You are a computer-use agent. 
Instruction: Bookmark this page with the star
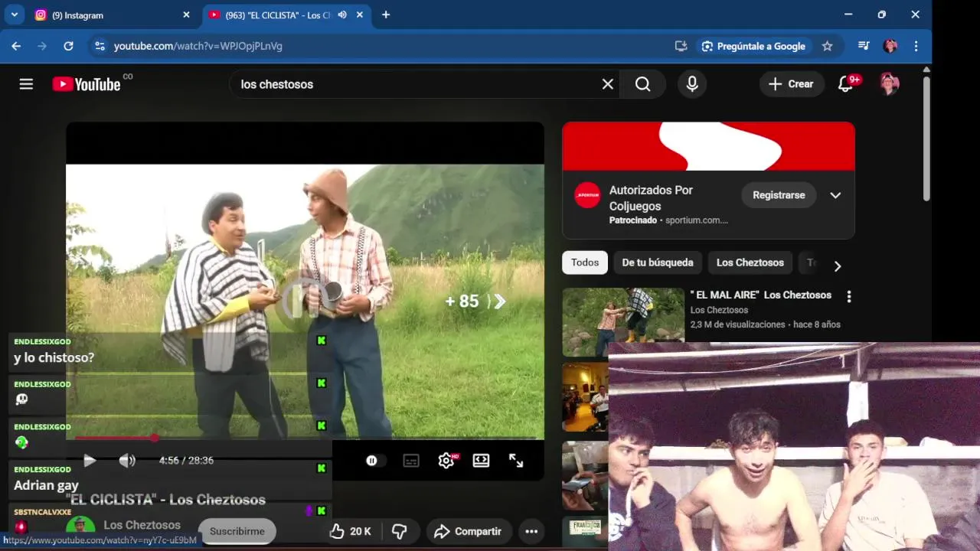pyautogui.click(x=827, y=46)
